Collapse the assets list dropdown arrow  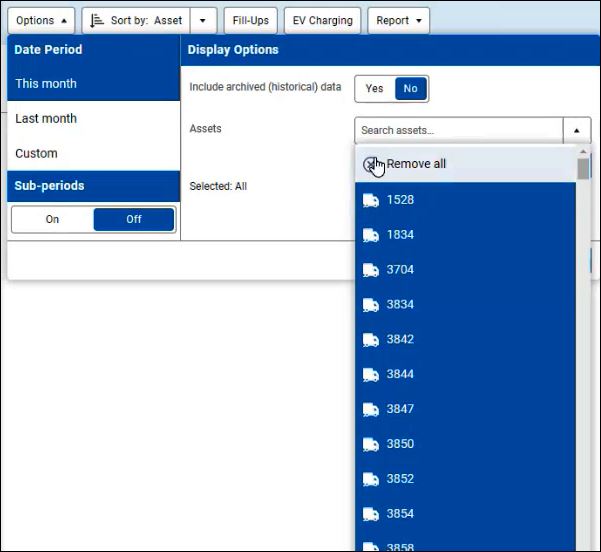576,130
